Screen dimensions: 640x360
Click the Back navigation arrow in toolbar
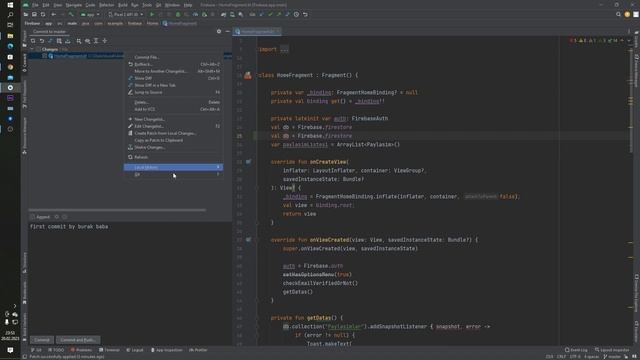pyautogui.click(x=53, y=14)
